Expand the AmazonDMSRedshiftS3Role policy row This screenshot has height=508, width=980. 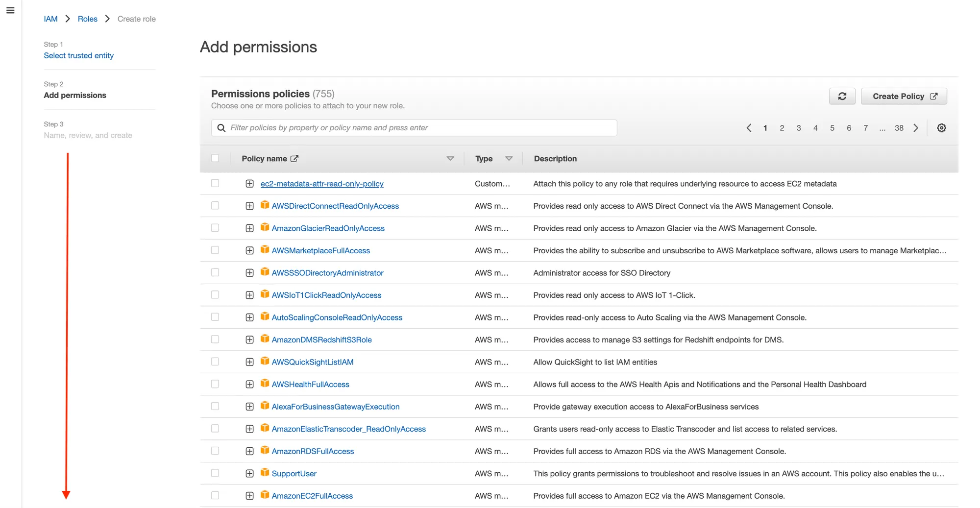[x=249, y=339]
